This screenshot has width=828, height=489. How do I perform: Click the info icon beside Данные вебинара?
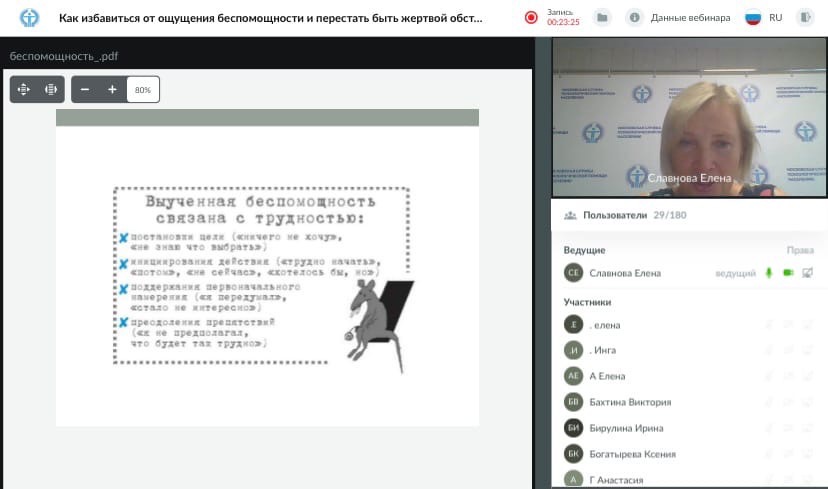[x=634, y=17]
